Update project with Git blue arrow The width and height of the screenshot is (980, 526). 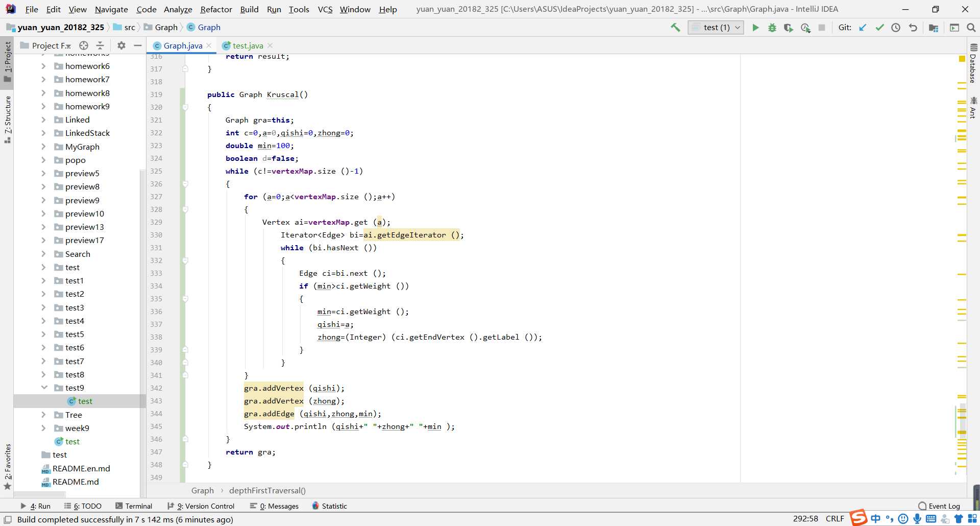tap(863, 28)
